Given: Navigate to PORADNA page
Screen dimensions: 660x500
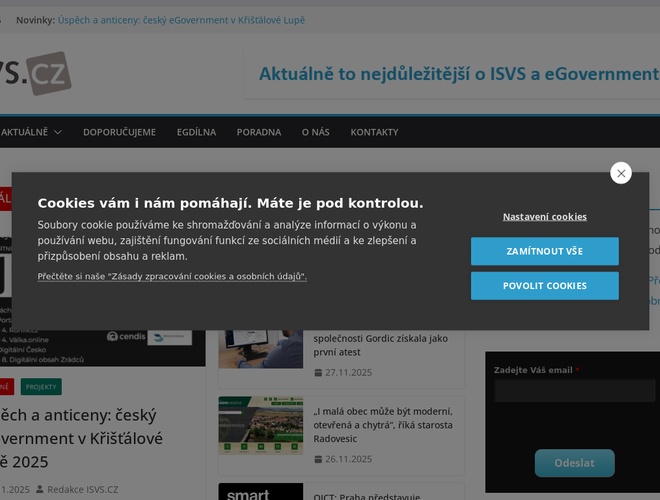Looking at the screenshot, I should pos(258,132).
